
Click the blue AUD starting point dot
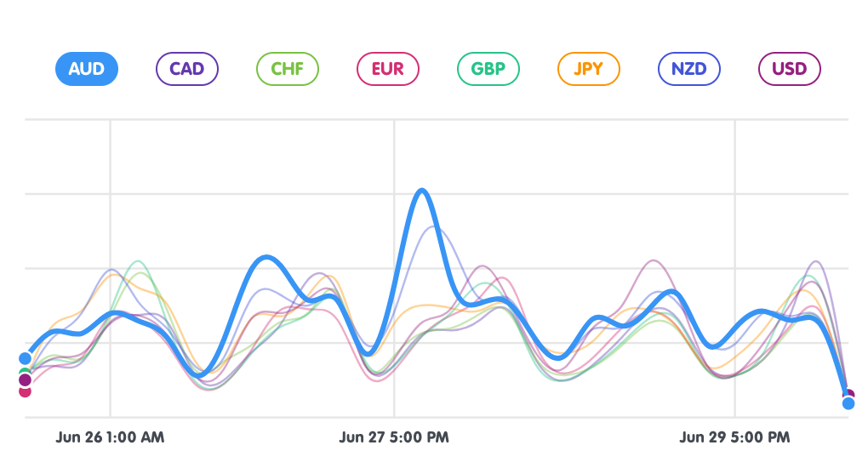[25, 358]
